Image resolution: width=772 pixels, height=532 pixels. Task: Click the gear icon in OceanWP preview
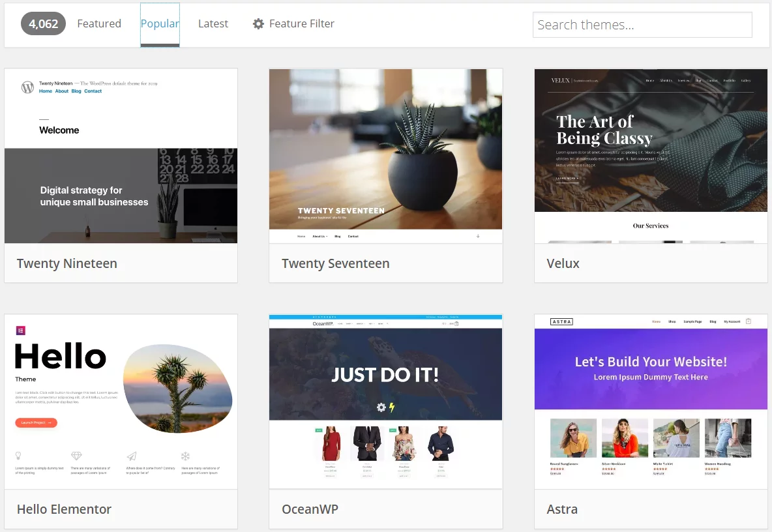[381, 407]
